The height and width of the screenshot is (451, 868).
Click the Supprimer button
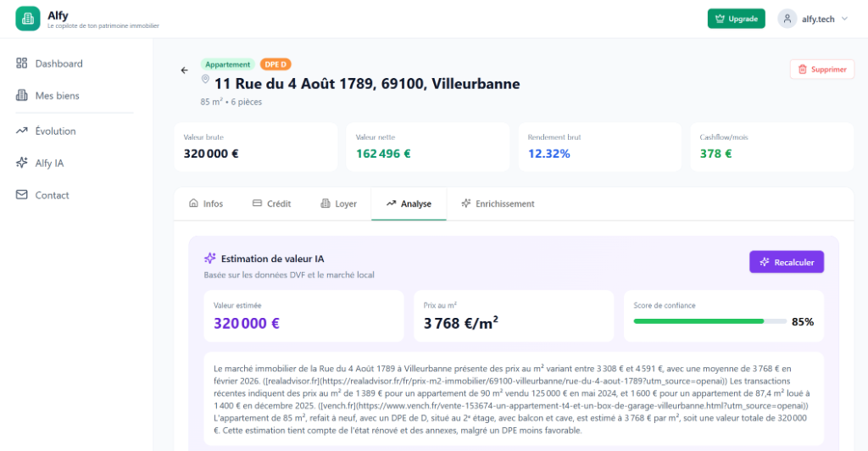822,70
